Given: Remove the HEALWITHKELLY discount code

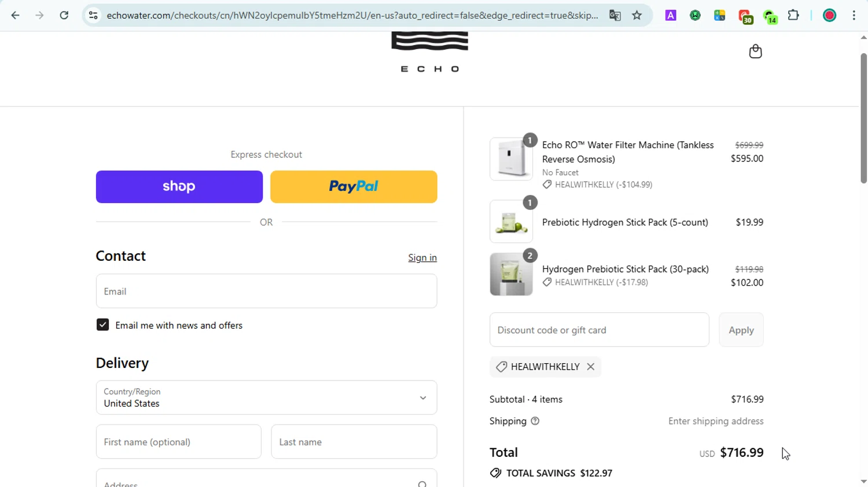Looking at the screenshot, I should point(590,367).
